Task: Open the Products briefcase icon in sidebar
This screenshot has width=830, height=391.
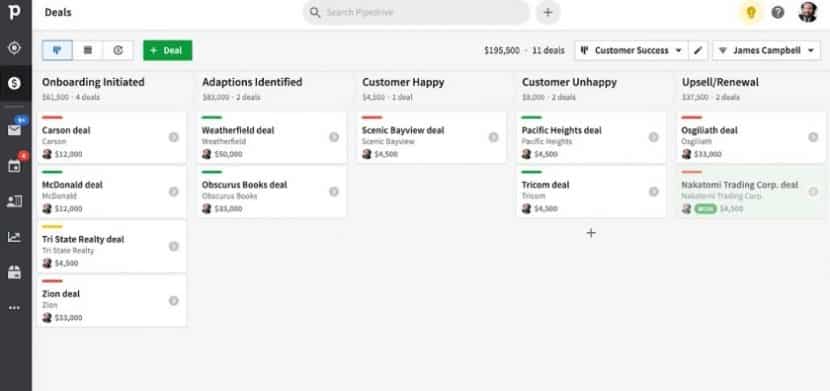Action: pyautogui.click(x=14, y=272)
